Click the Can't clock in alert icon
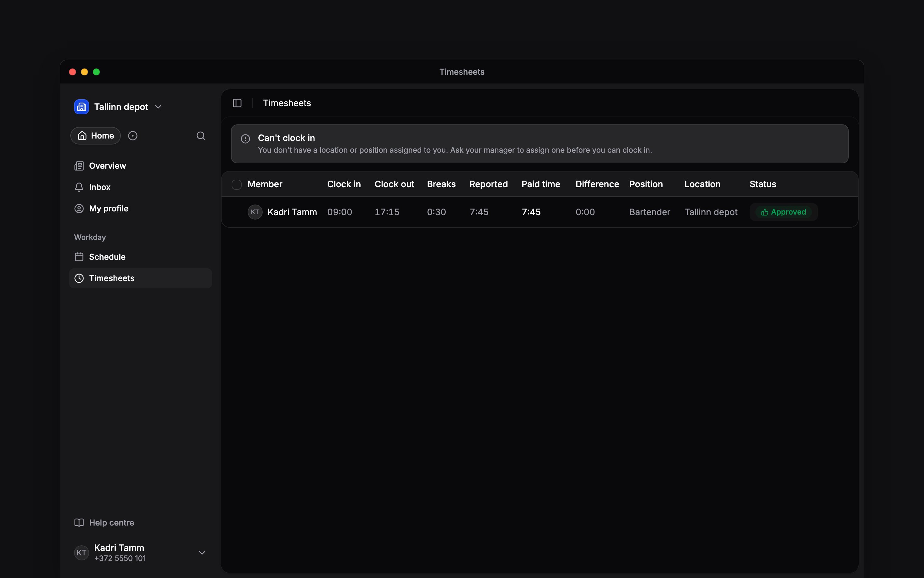 [x=245, y=139]
